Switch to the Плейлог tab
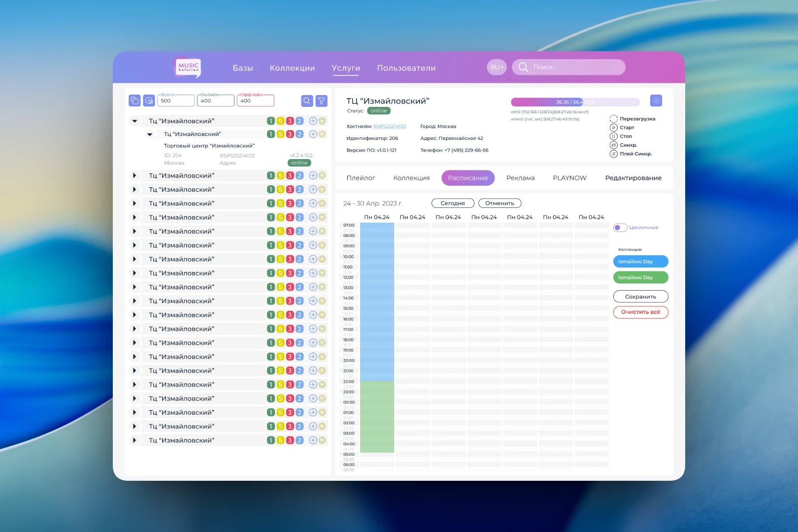This screenshot has height=532, width=798. tap(361, 178)
